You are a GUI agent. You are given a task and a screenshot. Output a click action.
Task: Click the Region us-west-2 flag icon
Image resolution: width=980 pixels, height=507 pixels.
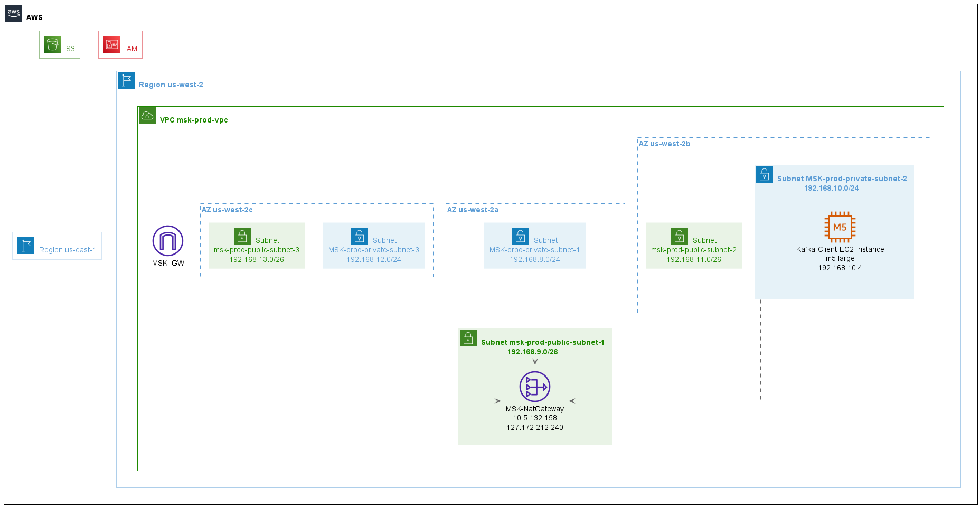126,80
